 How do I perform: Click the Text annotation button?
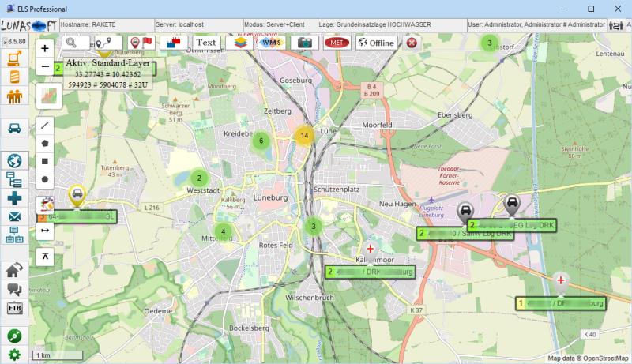click(205, 43)
